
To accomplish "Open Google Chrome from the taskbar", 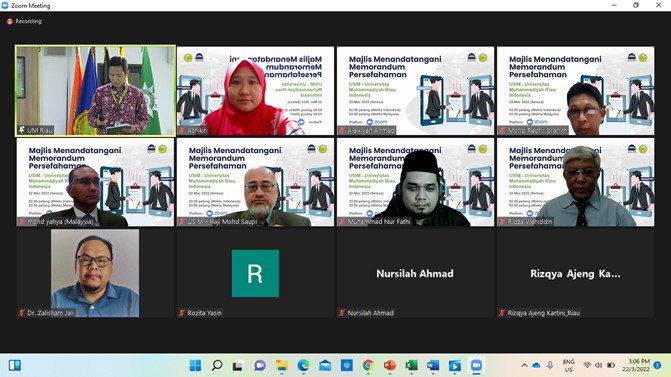I will (x=368, y=365).
